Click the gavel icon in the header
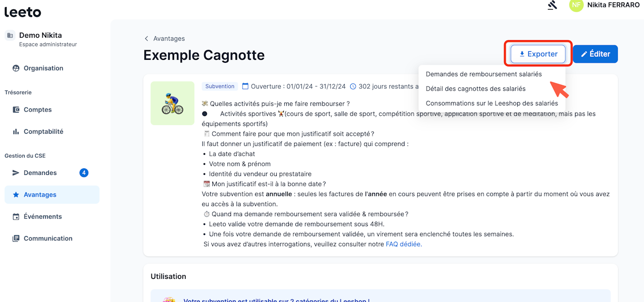Viewport: 644px width, 302px height. 552,6
